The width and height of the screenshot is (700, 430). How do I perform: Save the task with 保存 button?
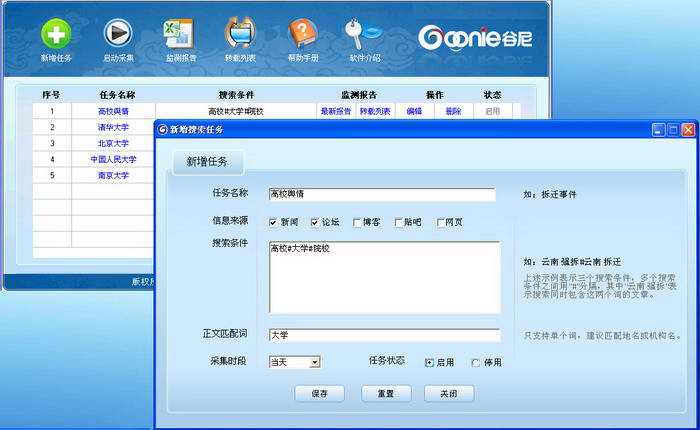[x=320, y=393]
